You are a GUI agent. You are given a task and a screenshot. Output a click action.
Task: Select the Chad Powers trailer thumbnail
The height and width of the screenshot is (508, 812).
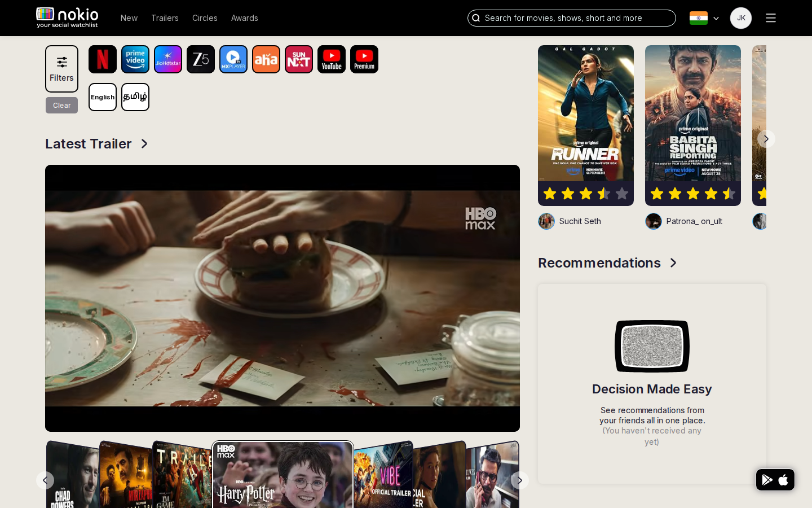tap(72, 475)
